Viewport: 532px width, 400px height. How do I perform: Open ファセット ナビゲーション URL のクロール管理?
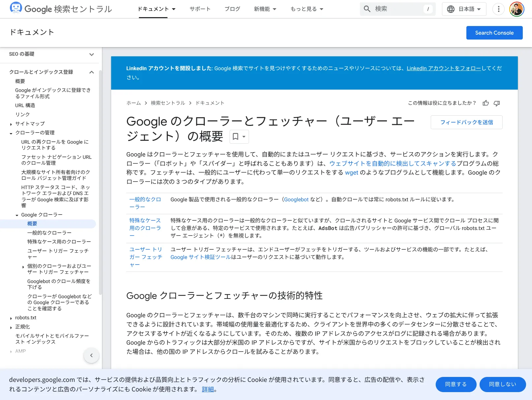pyautogui.click(x=56, y=160)
